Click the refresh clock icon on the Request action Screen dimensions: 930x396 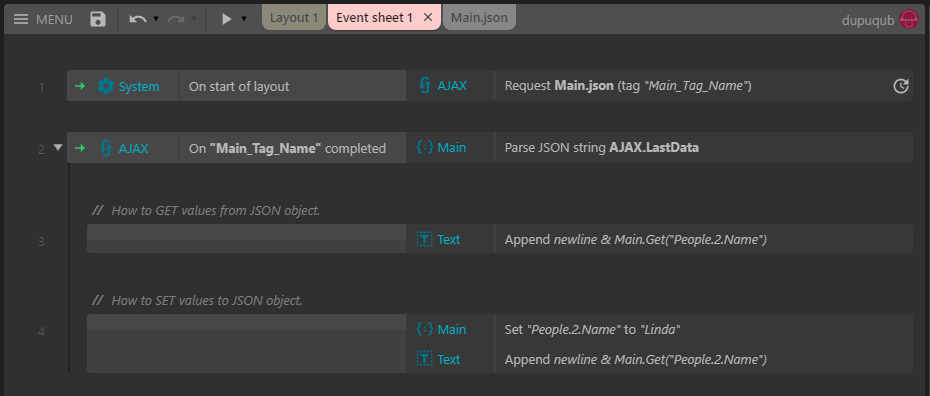pos(900,86)
